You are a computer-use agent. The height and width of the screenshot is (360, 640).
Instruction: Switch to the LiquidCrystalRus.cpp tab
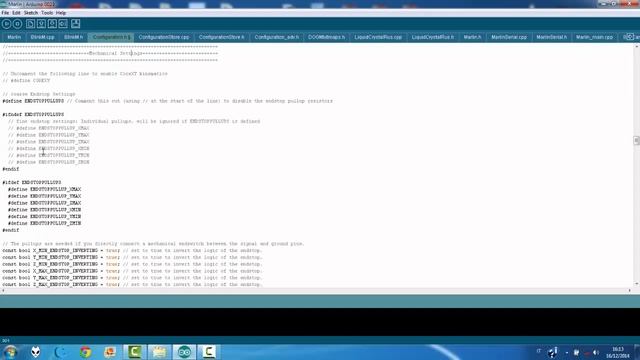pyautogui.click(x=378, y=37)
